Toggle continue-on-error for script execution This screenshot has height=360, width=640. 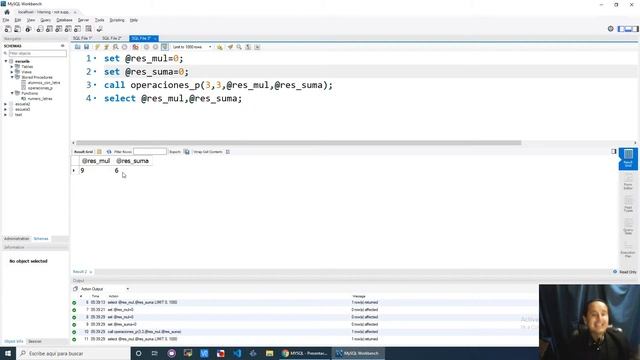click(136, 47)
